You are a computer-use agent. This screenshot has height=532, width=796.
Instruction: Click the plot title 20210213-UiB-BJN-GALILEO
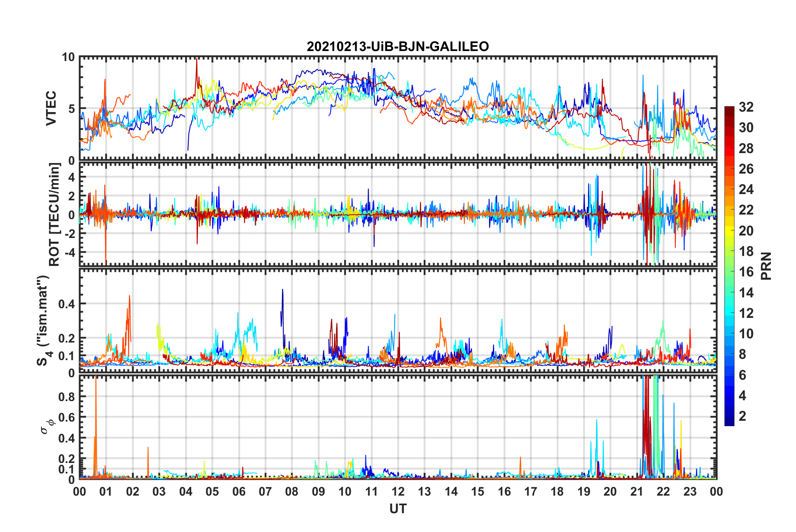tap(398, 46)
